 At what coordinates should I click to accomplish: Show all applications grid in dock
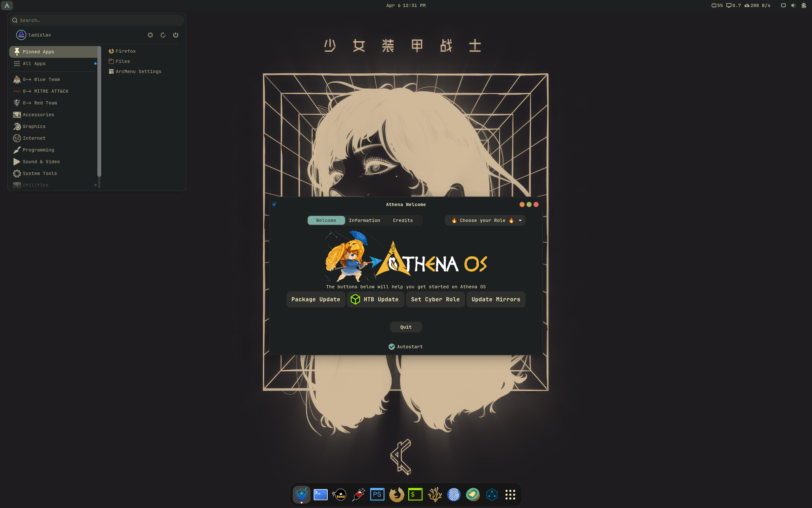[x=510, y=494]
